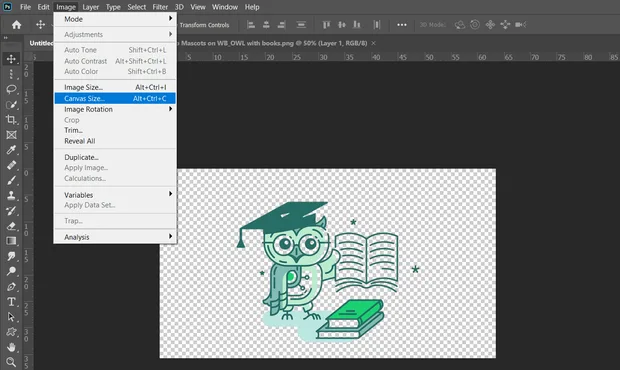Align left edges in options bar
The image size is (620, 370).
click(x=251, y=25)
